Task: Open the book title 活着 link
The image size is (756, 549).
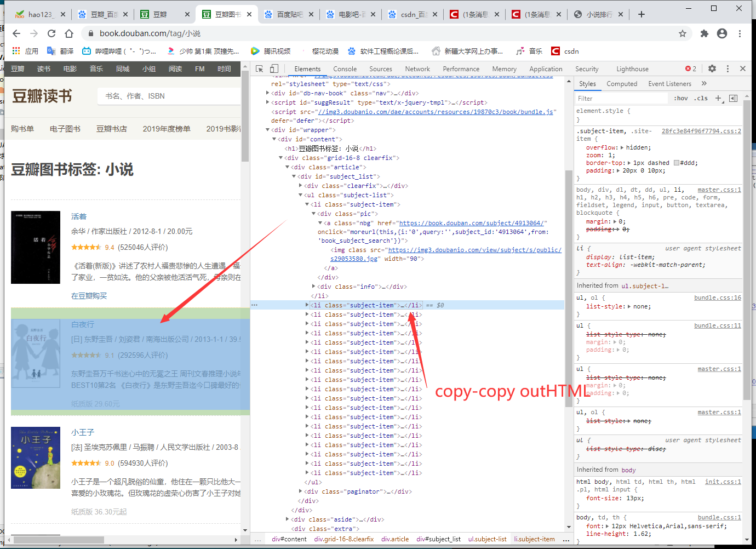Action: tap(79, 216)
